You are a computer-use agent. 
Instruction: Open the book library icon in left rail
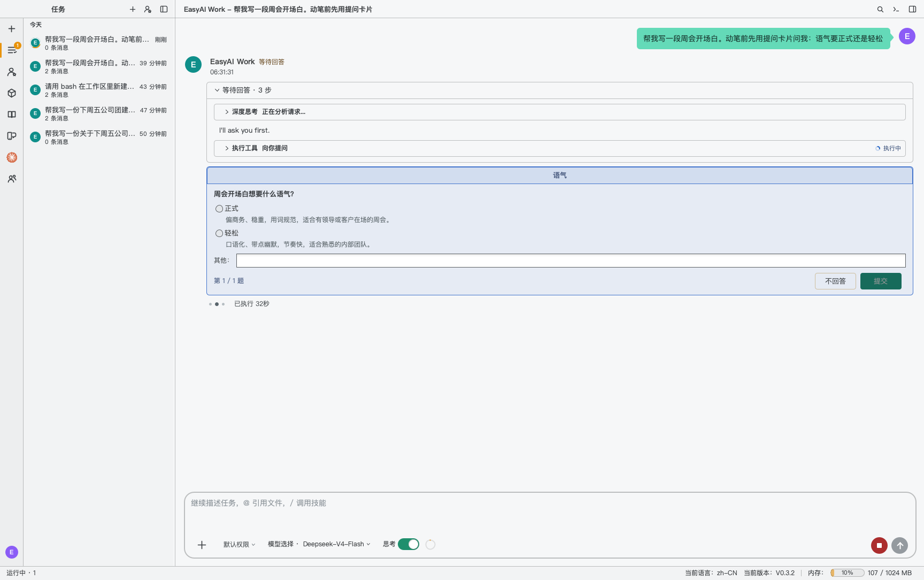click(x=11, y=115)
